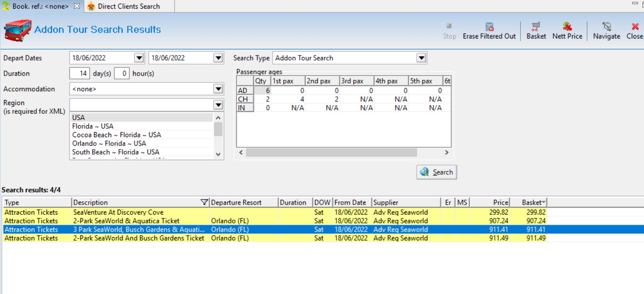
Task: Select South Beach ~ Florida ~ USA
Action: (x=141, y=152)
